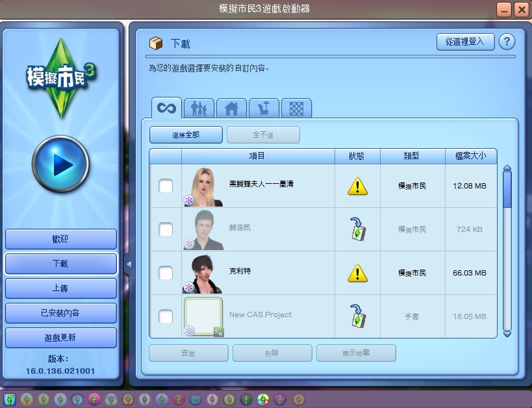This screenshot has height=408, width=532.
Task: Click the 刪除 delete button
Action: [272, 353]
